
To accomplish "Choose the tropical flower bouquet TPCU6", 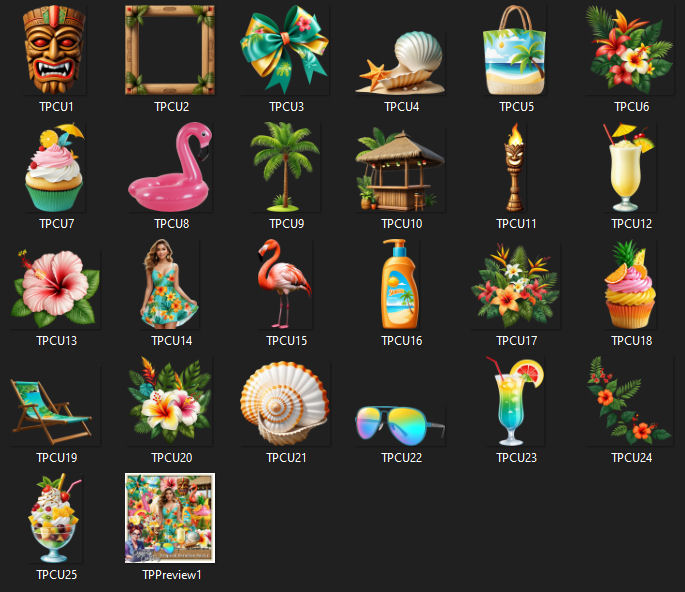I will (x=630, y=50).
